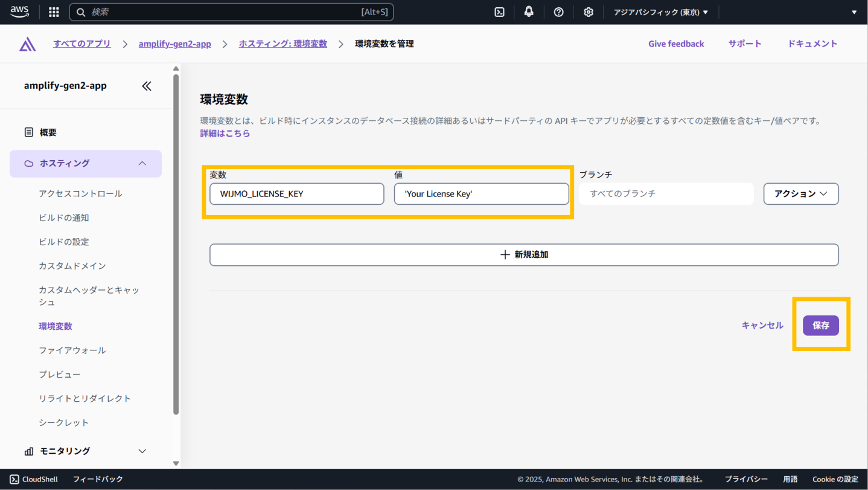Open the ブランチ すべてのブランチ selector
This screenshot has width=868, height=490.
pos(666,194)
